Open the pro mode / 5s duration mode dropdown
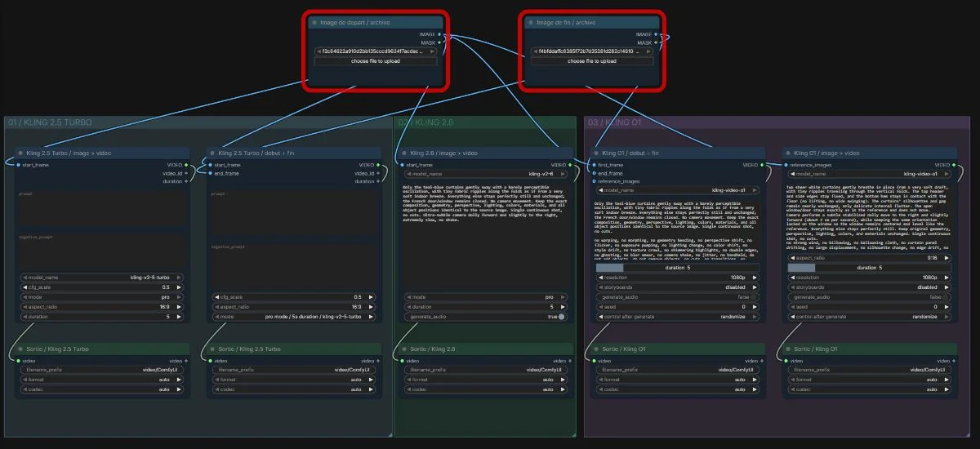 click(295, 317)
